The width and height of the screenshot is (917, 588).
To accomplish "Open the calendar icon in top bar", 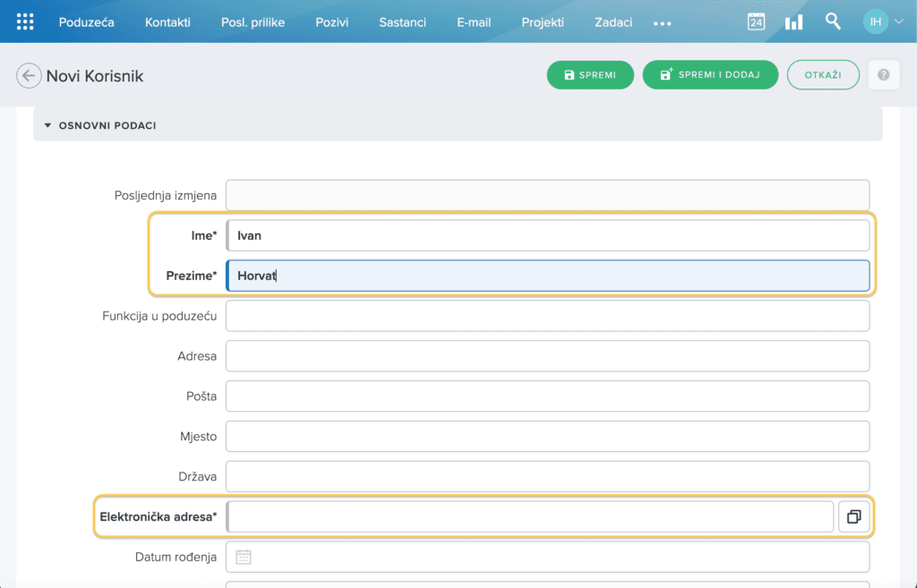I will pyautogui.click(x=756, y=22).
